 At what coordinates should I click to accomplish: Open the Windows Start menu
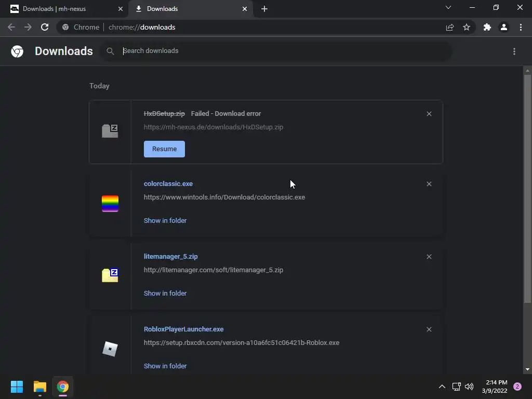pyautogui.click(x=17, y=387)
